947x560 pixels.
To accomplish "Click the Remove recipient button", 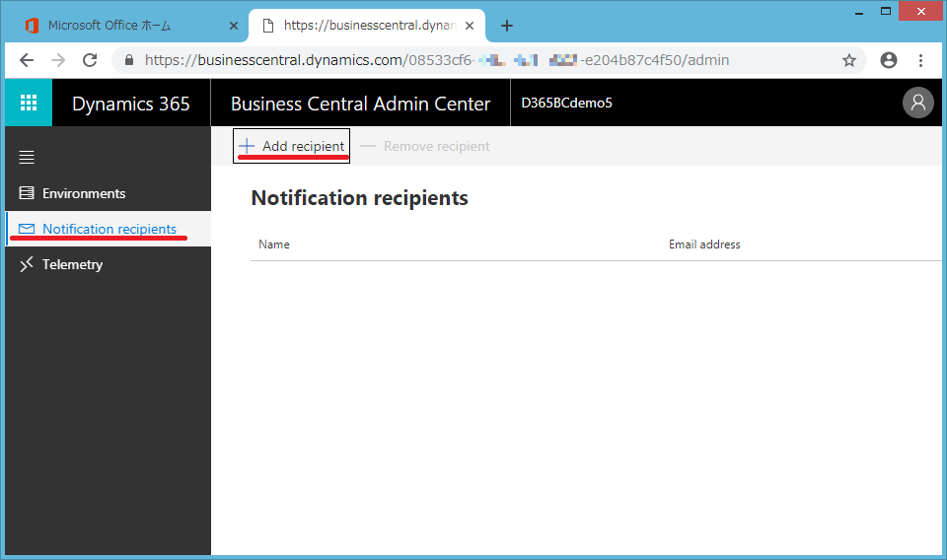I will click(x=425, y=146).
